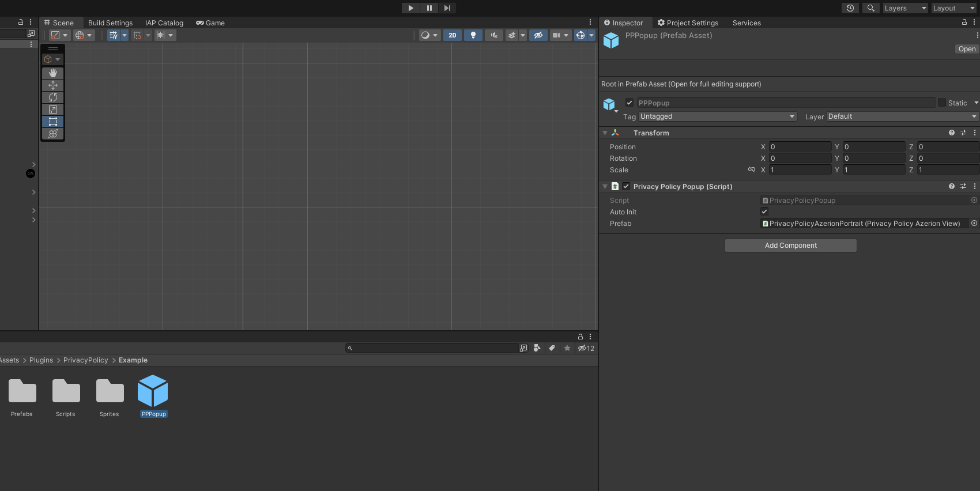Screen dimensions: 980x491
Task: Click Plugins breadcrumb in project path
Action: pos(41,360)
